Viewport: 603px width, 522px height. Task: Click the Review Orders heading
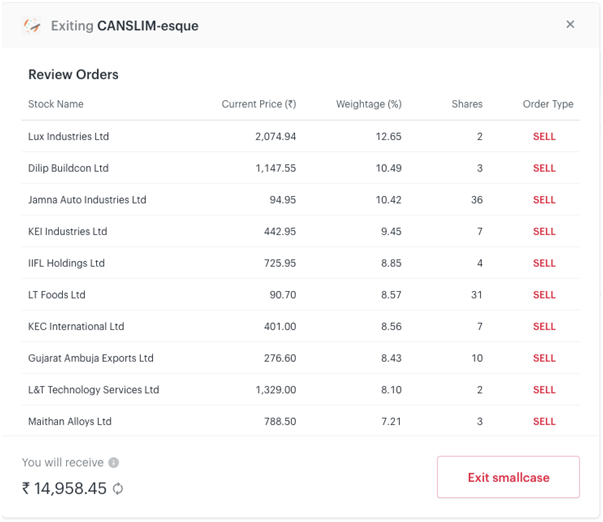73,74
